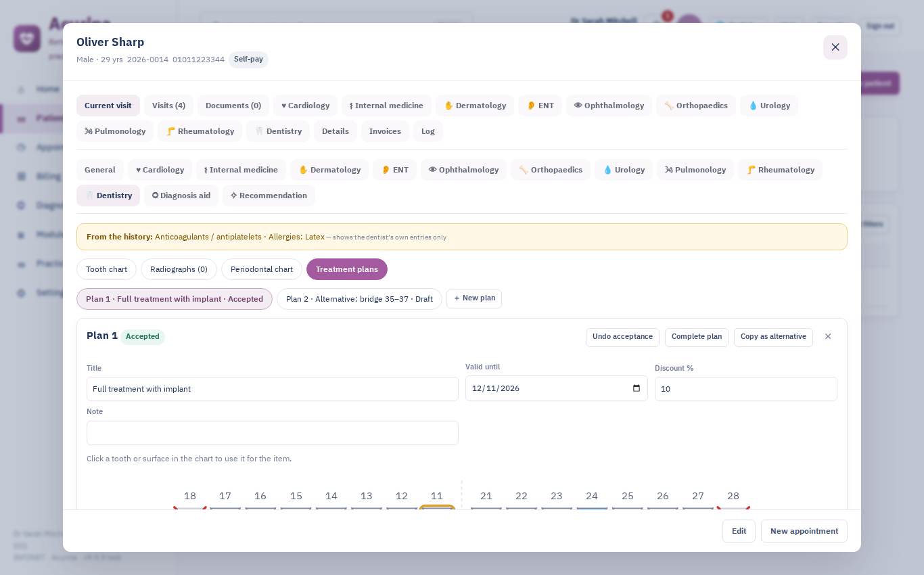This screenshot has height=575, width=924.
Task: Click the Edit button in dialog footer
Action: click(x=739, y=531)
